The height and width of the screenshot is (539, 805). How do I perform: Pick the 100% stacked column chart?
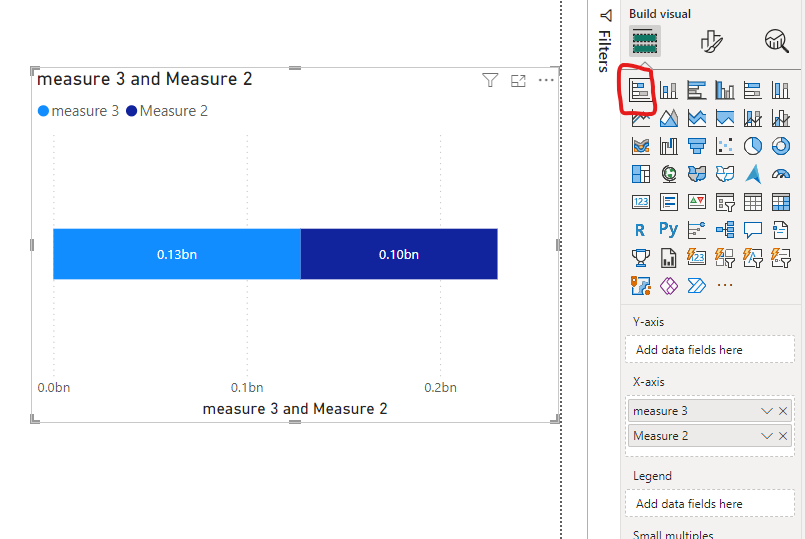[781, 91]
